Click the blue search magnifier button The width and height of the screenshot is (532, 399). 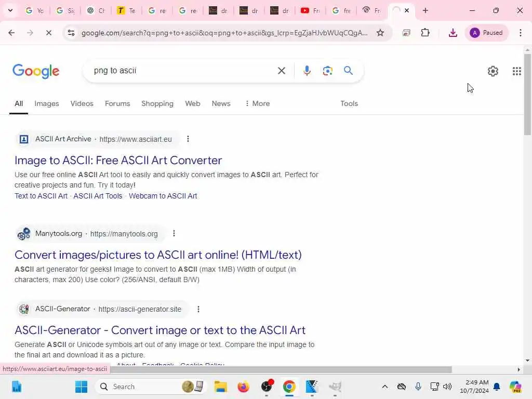(x=348, y=71)
